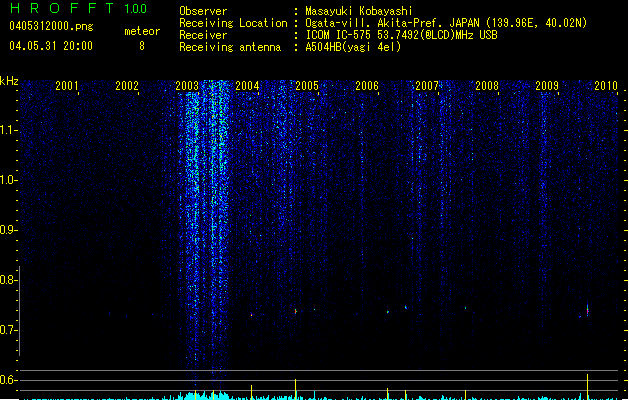The image size is (629, 400).
Task: Click the yellow power spike near 2005
Action: point(296,389)
